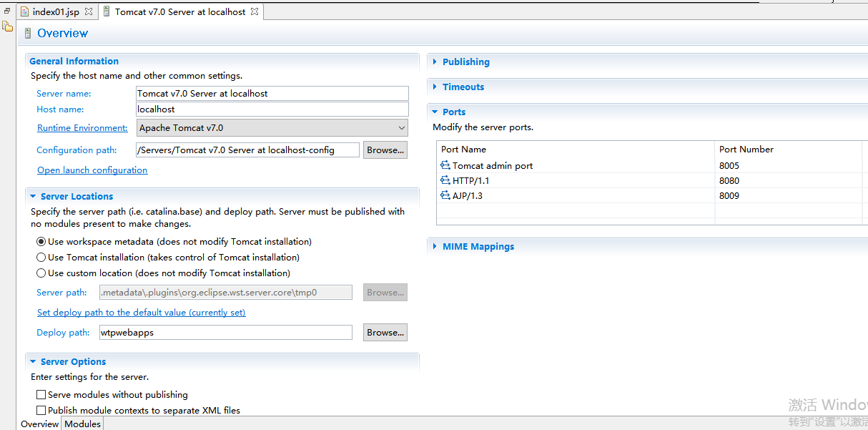The image size is (868, 430).
Task: Open the Runtime Environment link
Action: click(82, 128)
